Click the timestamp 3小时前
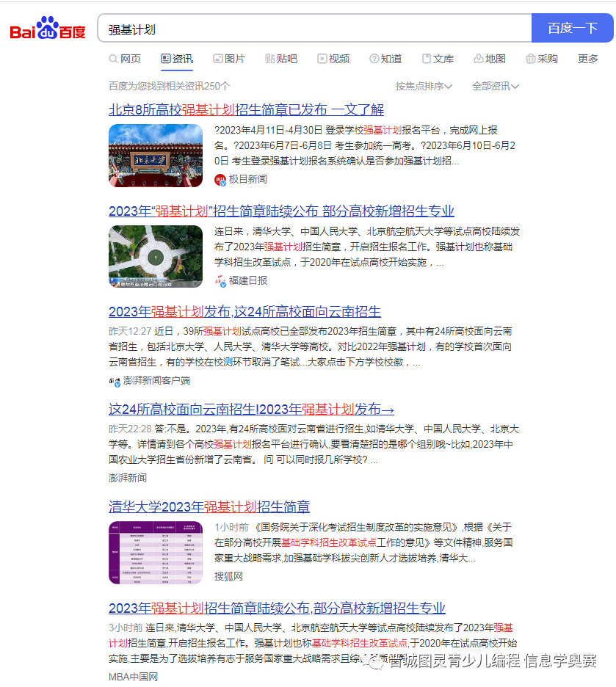 (x=126, y=628)
